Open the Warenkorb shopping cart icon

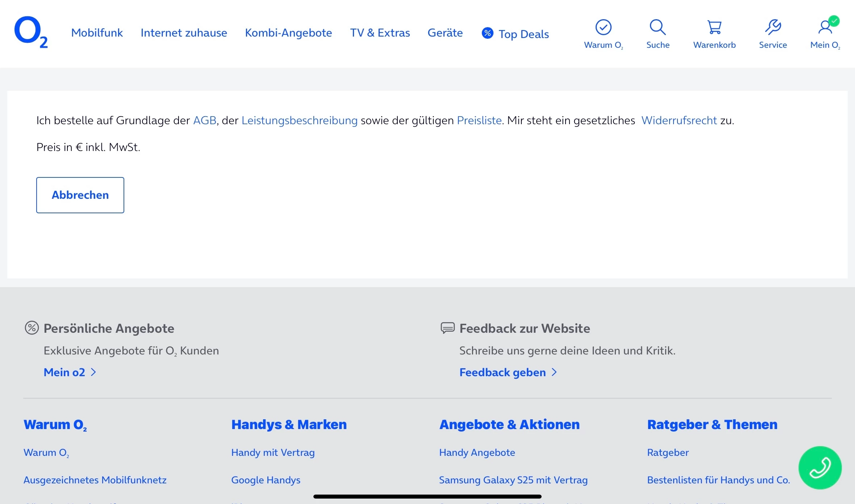(x=714, y=28)
